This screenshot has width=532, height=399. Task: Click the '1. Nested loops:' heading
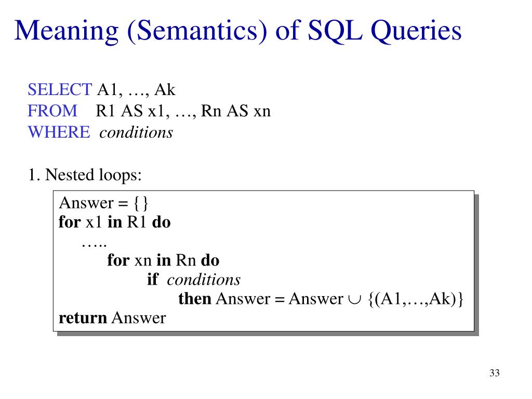[85, 175]
